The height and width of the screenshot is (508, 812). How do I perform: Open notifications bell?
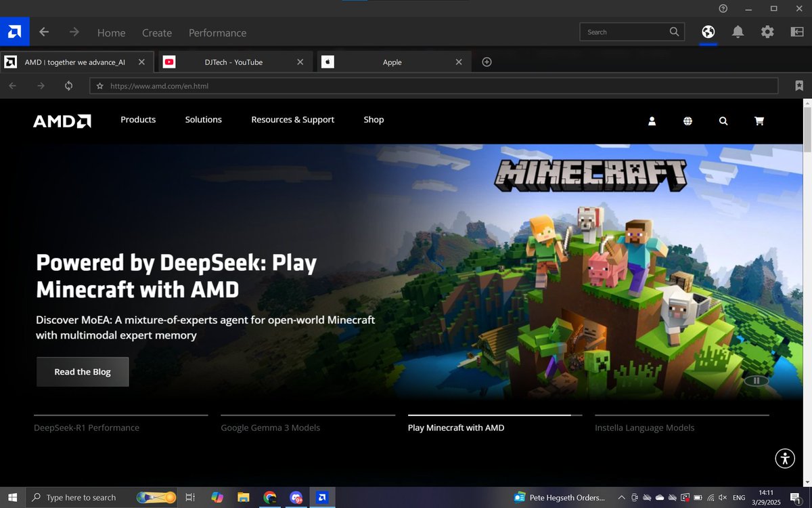point(738,32)
